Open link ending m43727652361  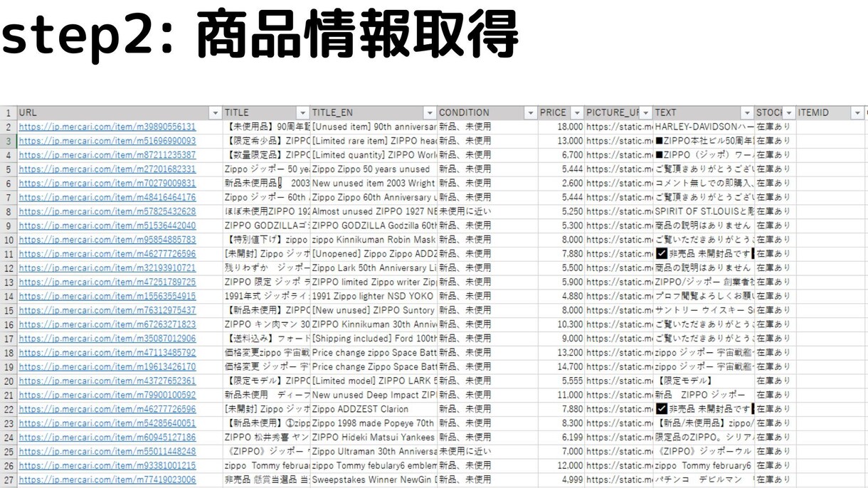coord(107,381)
